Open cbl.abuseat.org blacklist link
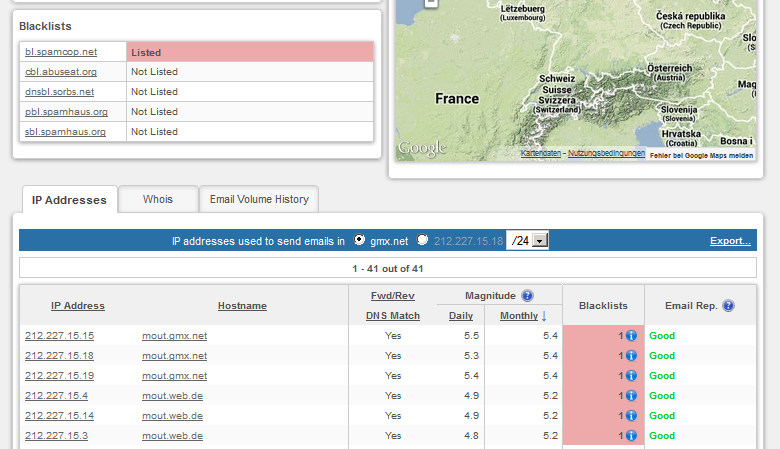 [61, 72]
